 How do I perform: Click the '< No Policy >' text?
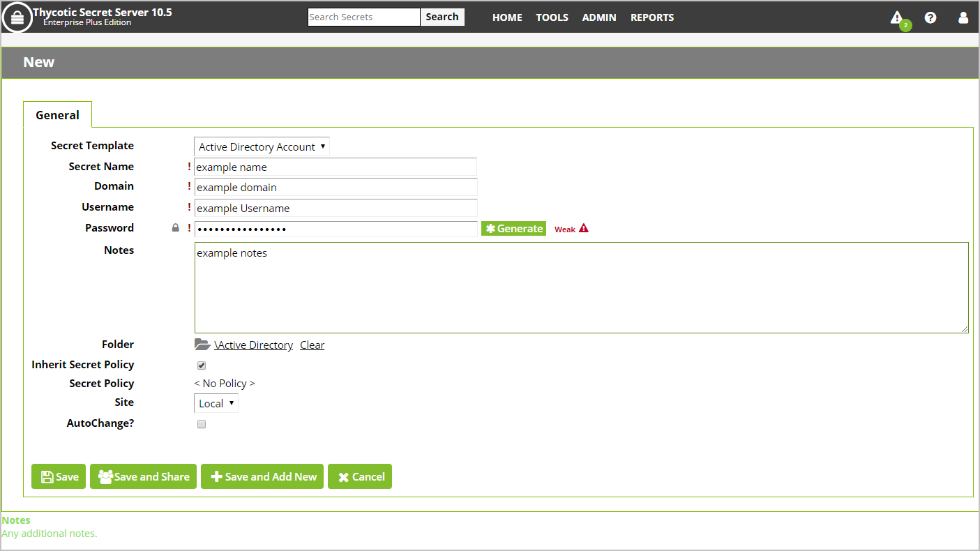click(225, 384)
